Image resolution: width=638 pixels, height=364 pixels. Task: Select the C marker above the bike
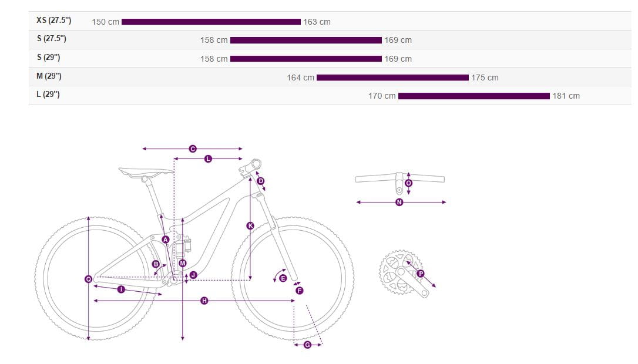pos(192,149)
